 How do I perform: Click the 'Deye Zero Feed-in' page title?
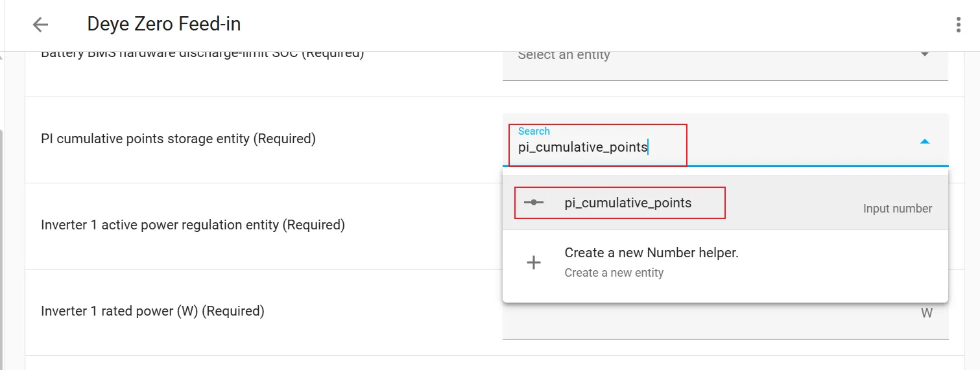pos(164,25)
